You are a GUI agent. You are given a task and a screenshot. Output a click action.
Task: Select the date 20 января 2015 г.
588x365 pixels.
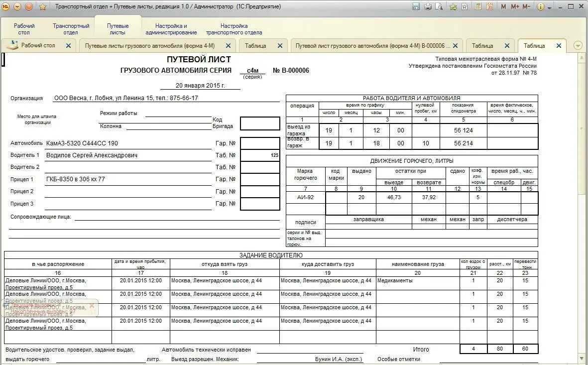[200, 86]
